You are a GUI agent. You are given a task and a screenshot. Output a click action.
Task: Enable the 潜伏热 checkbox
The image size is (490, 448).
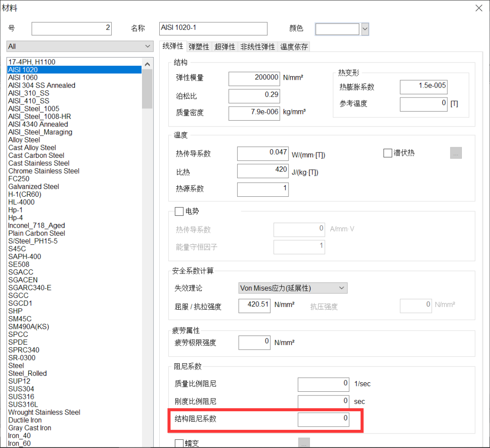388,153
